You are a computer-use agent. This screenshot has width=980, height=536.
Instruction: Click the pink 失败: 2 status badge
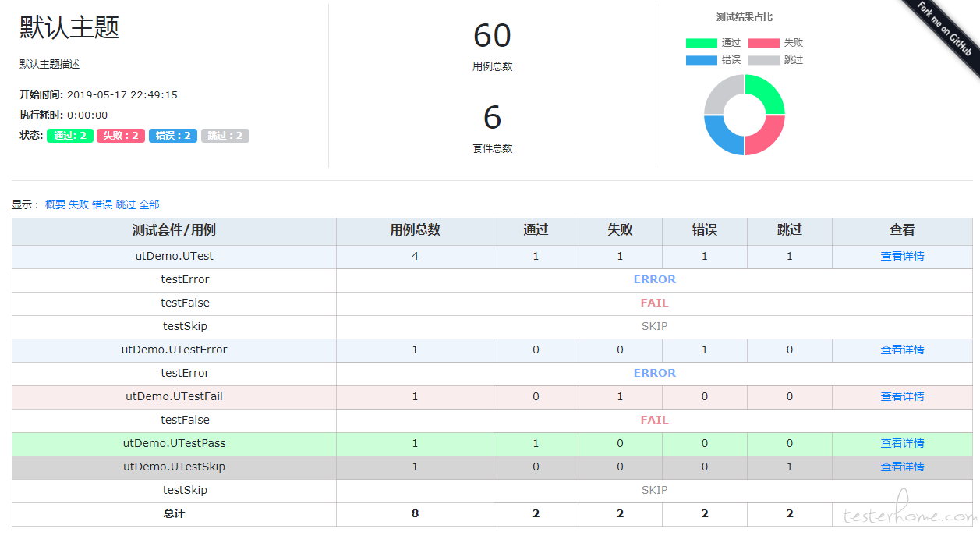(x=121, y=136)
